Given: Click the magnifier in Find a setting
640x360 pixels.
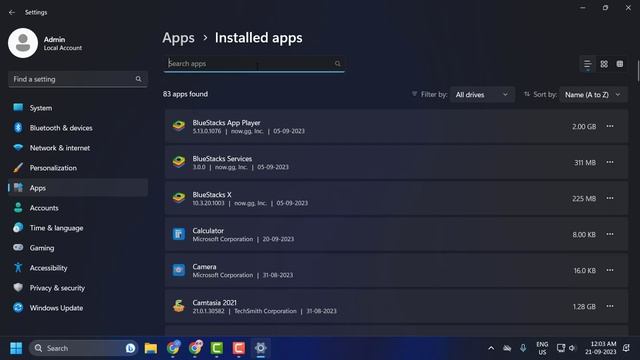Looking at the screenshot, I should [x=138, y=79].
